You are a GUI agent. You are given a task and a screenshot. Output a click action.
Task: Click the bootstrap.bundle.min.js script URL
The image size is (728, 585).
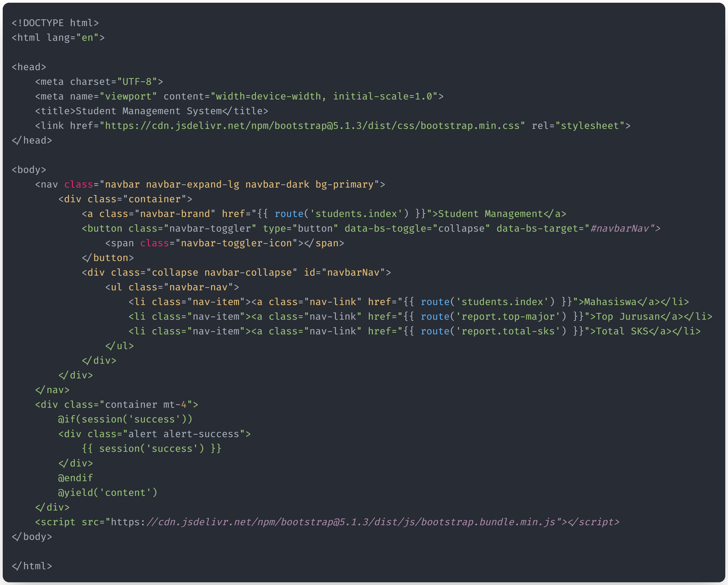pyautogui.click(x=333, y=522)
